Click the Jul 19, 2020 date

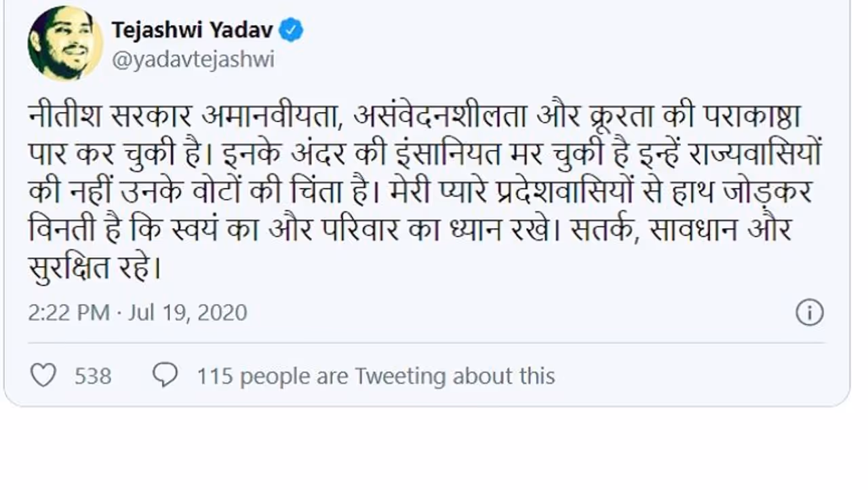tap(187, 312)
